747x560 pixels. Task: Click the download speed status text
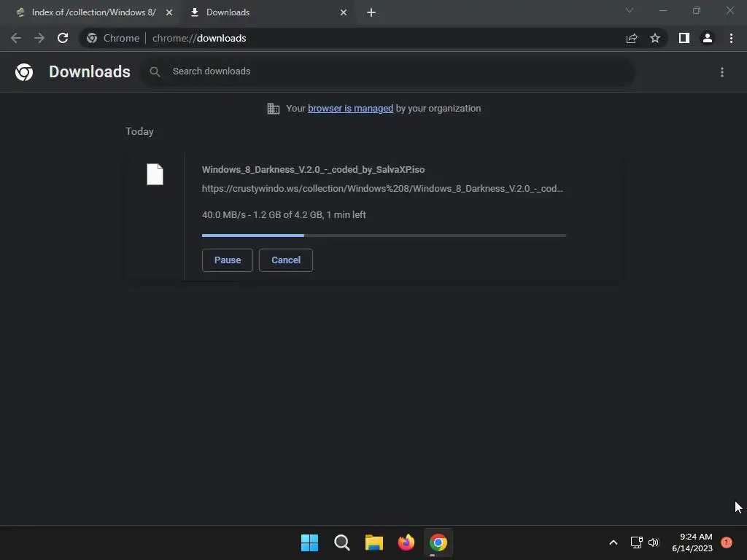(284, 215)
